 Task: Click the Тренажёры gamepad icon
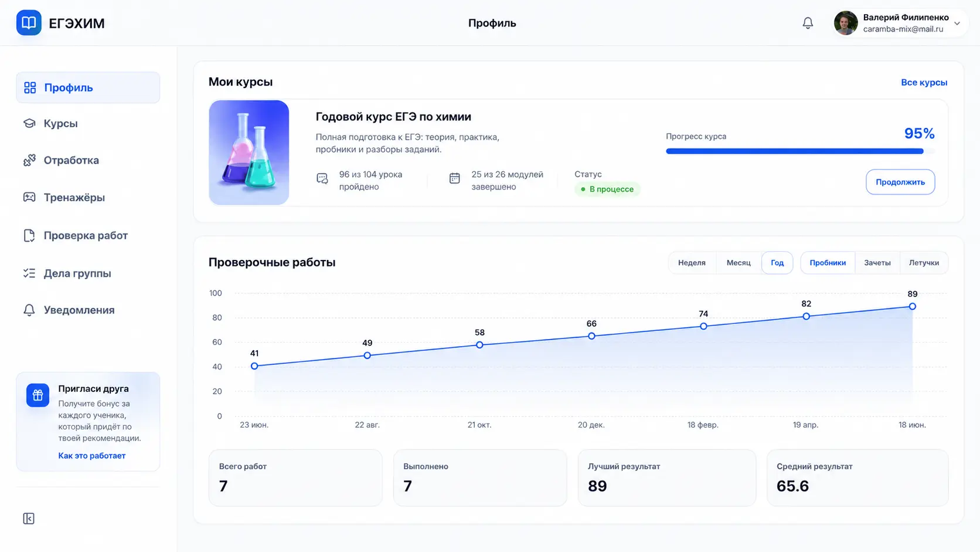point(29,197)
